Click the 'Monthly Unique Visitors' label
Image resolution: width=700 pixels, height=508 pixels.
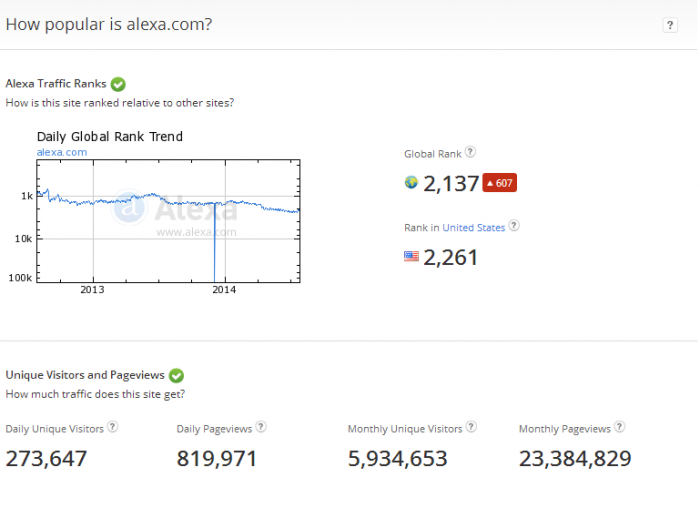405,429
